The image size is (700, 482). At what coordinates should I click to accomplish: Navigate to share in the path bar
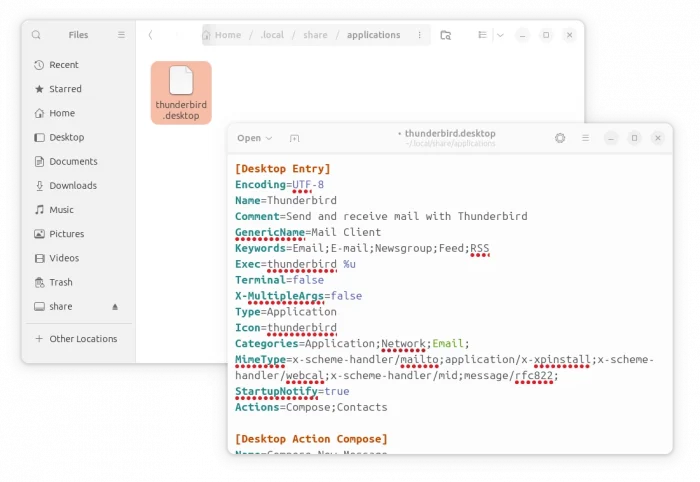[x=315, y=35]
